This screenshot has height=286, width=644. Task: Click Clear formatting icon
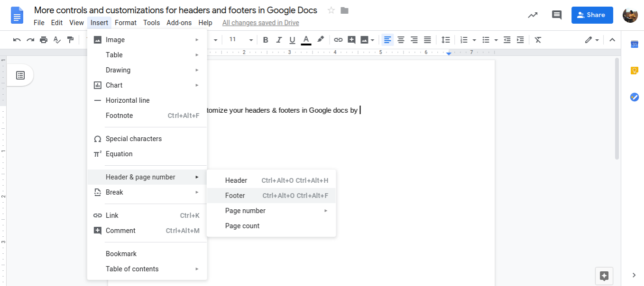pos(538,40)
